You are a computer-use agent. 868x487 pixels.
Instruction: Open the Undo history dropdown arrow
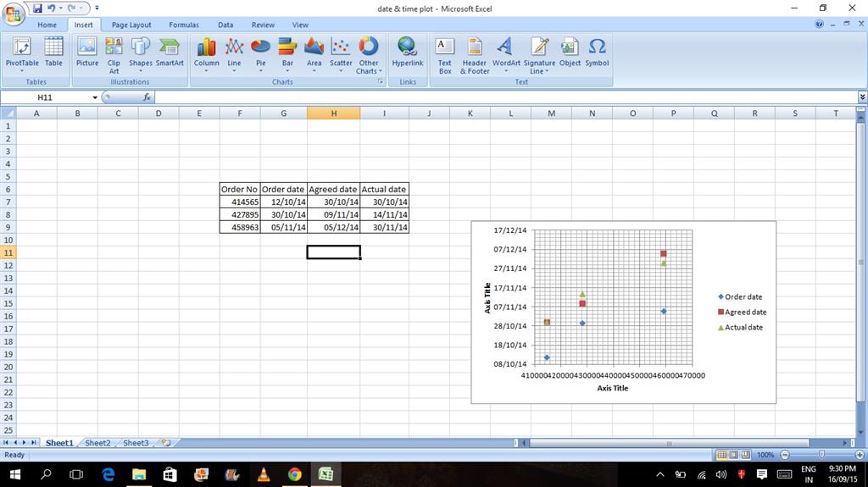click(58, 8)
